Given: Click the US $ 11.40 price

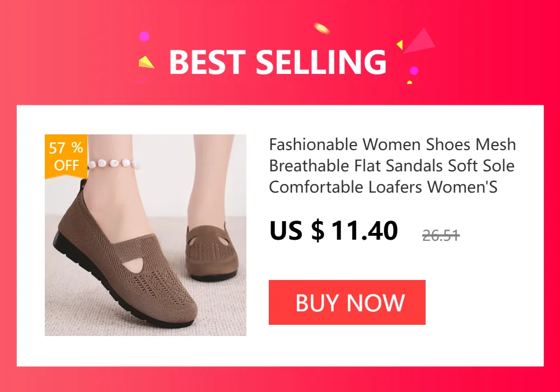Looking at the screenshot, I should pos(334,230).
